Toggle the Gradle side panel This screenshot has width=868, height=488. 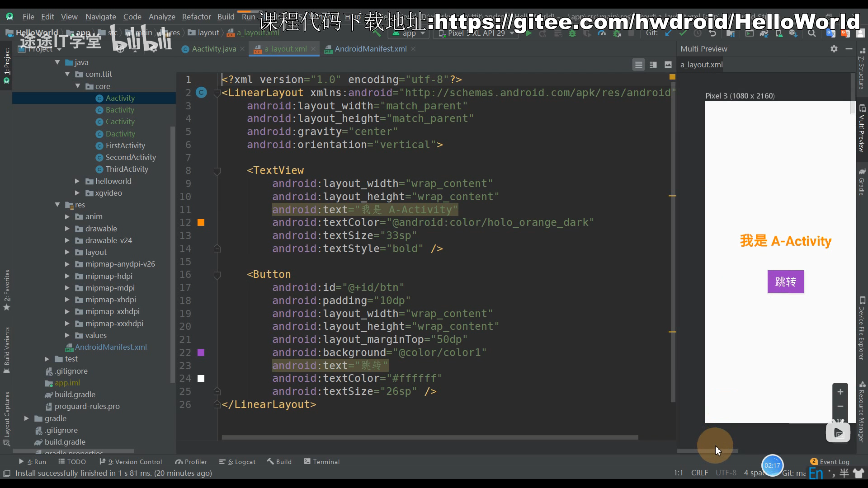[862, 182]
